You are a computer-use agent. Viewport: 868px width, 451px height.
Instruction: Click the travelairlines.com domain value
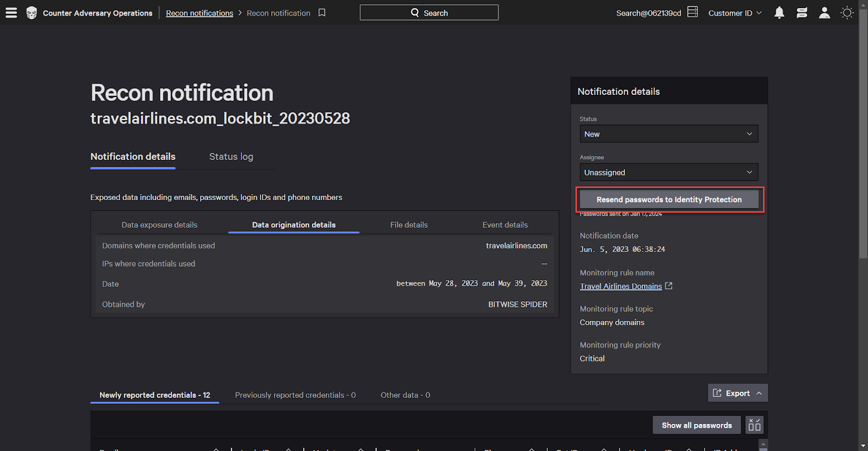pos(516,246)
